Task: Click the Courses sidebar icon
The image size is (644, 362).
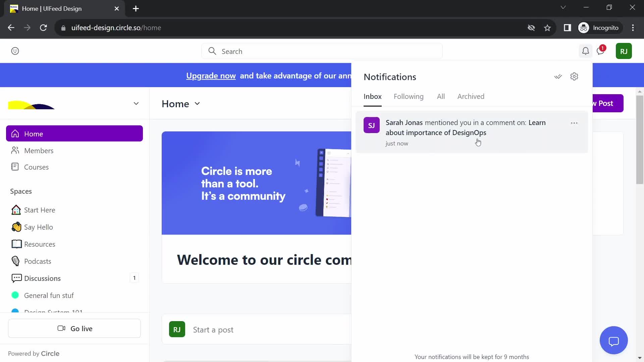Action: click(15, 167)
